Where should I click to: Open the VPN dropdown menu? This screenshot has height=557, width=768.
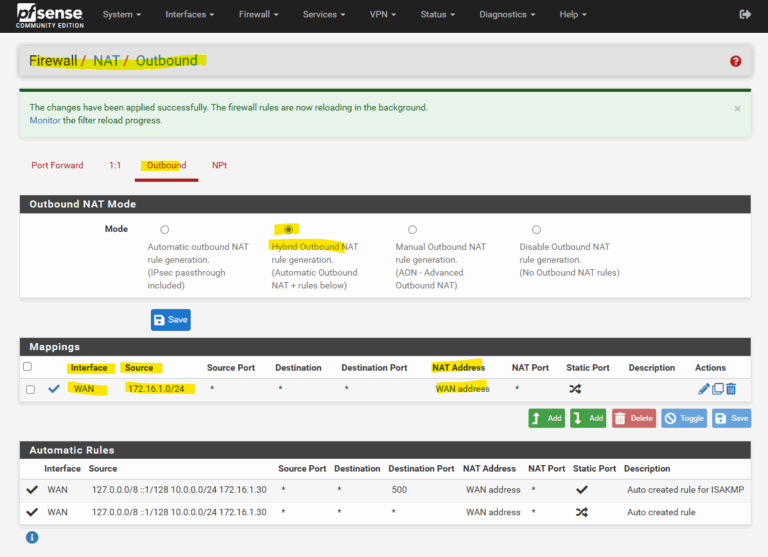[x=382, y=15]
